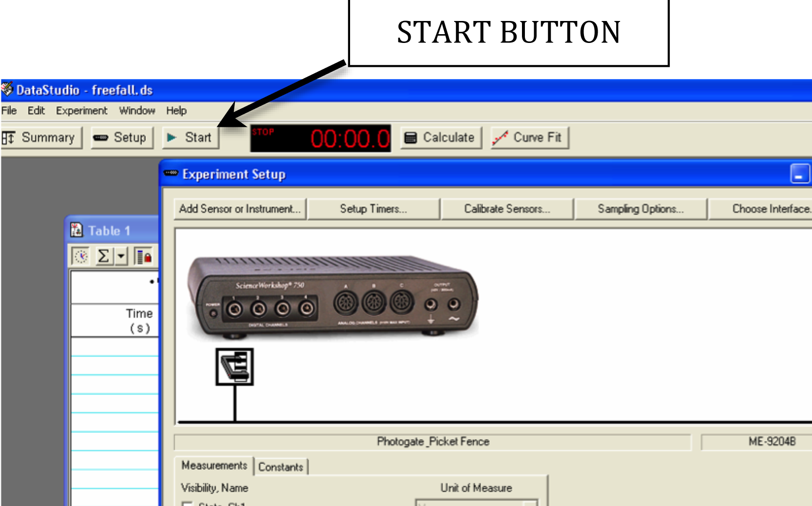Open the Curve Fit tool

point(529,138)
